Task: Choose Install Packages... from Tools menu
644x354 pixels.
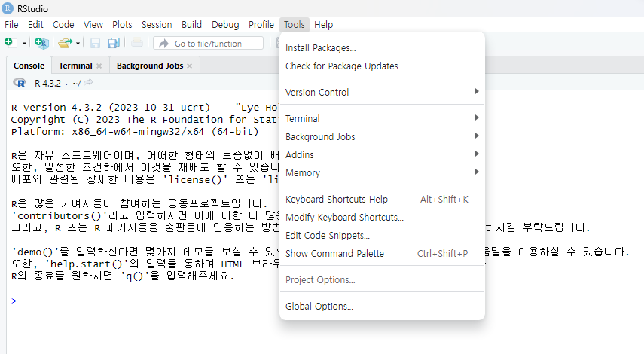Action: (382, 48)
